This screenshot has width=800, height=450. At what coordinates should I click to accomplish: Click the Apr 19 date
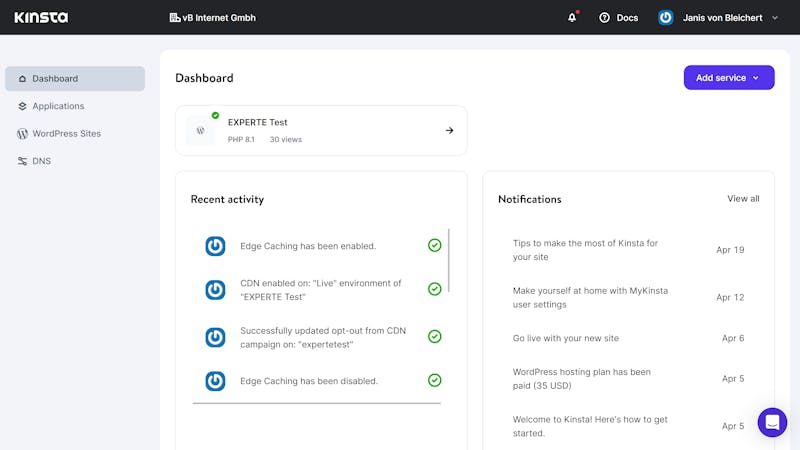(x=730, y=250)
